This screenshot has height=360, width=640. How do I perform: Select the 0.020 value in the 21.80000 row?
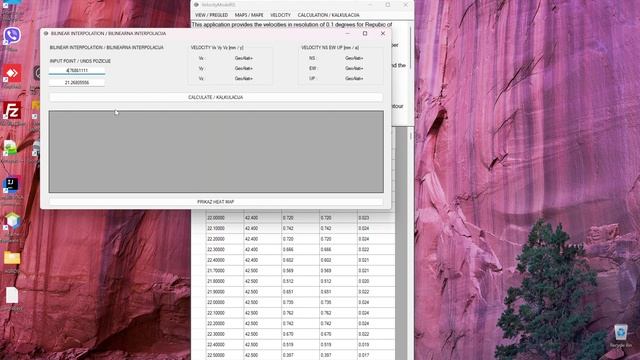[376, 282]
